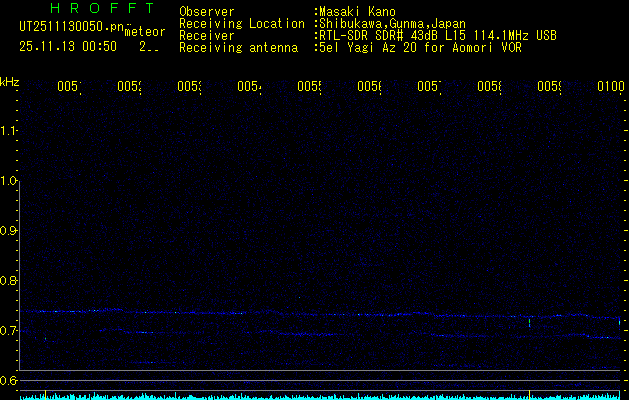Select the Receiving antenna label

click(237, 47)
